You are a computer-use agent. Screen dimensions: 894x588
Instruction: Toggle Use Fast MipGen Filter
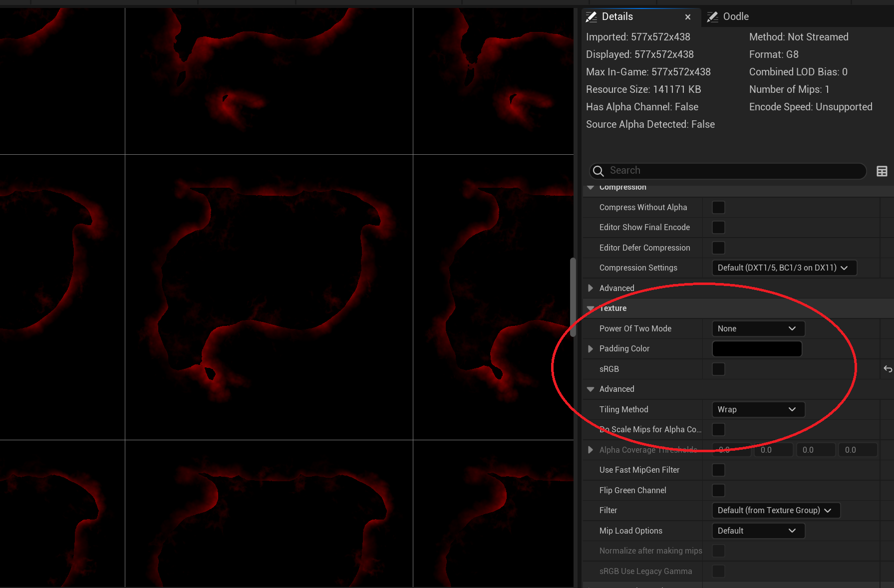coord(718,470)
